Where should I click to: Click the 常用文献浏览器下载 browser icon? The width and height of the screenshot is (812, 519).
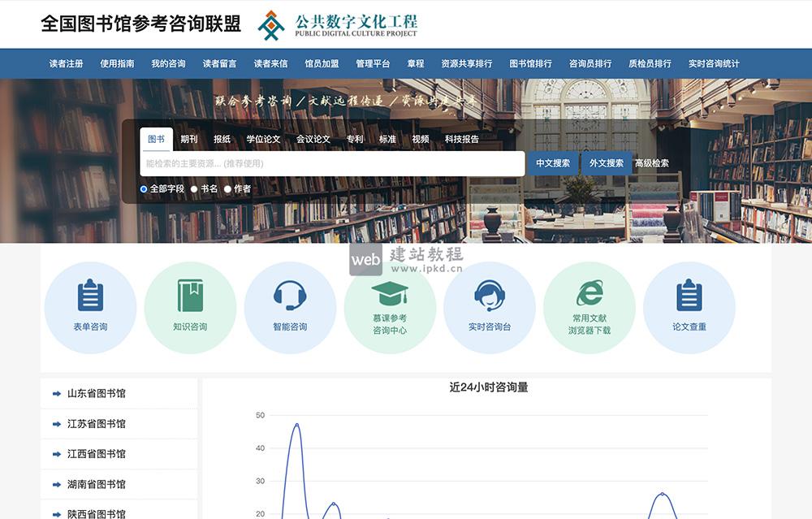click(x=590, y=307)
